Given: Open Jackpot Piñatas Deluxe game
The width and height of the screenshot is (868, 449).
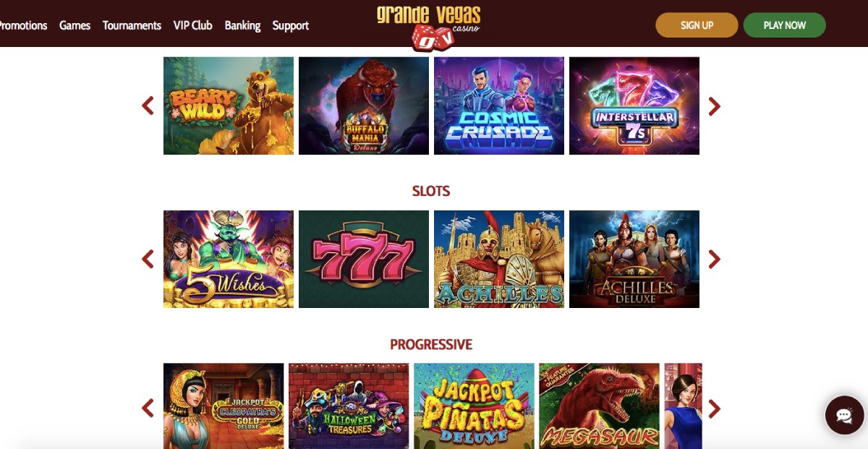Looking at the screenshot, I should (x=474, y=406).
